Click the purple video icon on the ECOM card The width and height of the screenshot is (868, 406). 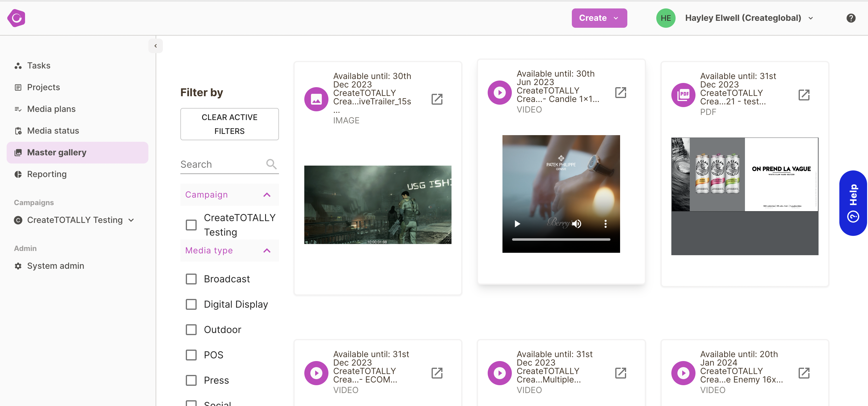316,373
